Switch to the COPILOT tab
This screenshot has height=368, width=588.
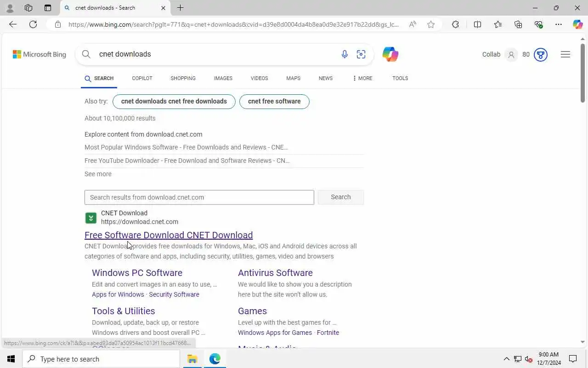[142, 78]
